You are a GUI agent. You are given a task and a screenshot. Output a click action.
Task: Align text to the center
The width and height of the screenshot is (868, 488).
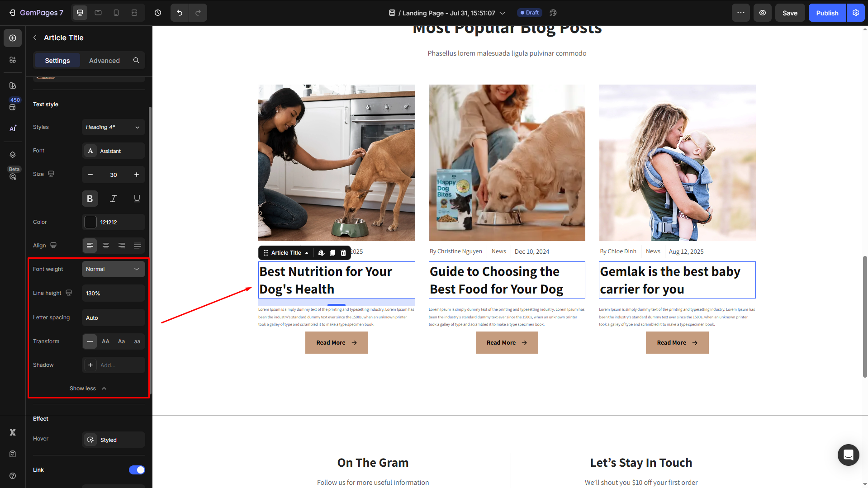coord(106,246)
